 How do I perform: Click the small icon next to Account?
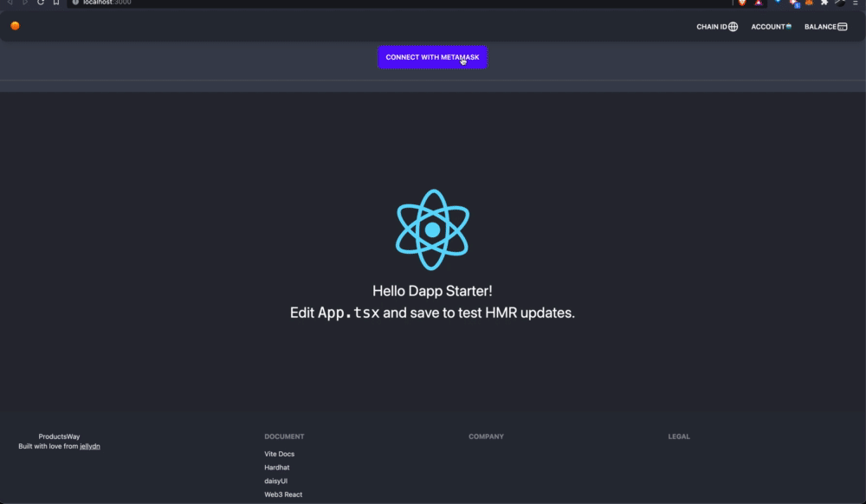pyautogui.click(x=789, y=26)
